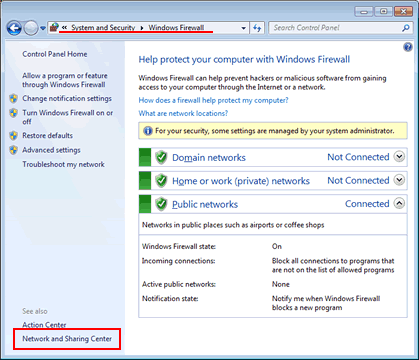The height and width of the screenshot is (360, 419).
Task: Expand Home or work (private) networks chevron
Action: pos(399,180)
